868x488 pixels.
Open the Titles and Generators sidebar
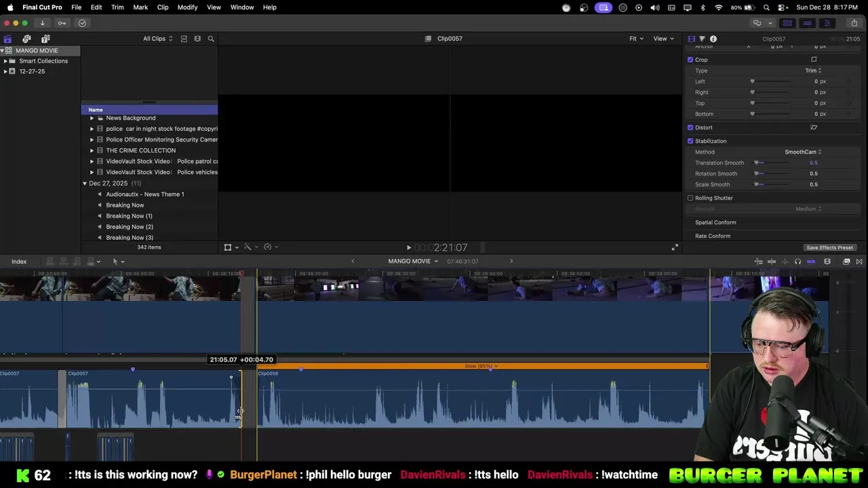coord(45,39)
